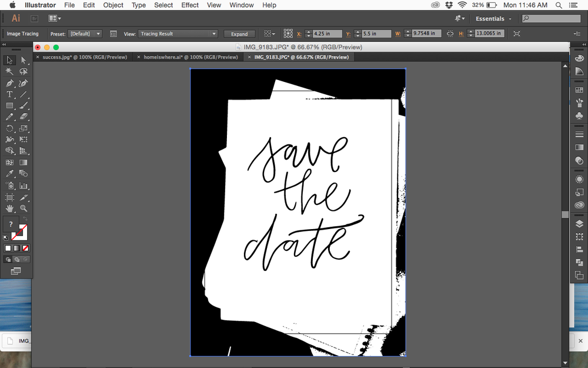Open the Effect menu

click(190, 5)
